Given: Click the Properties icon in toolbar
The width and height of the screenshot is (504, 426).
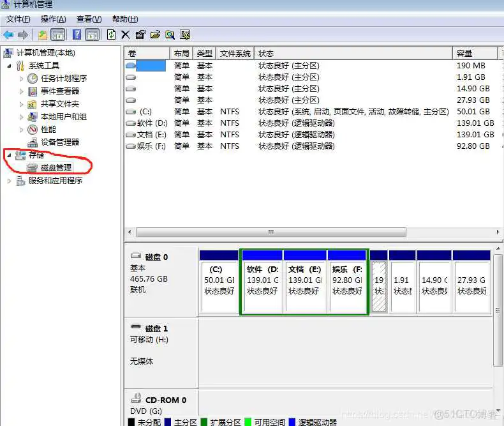Looking at the screenshot, I should [x=140, y=34].
